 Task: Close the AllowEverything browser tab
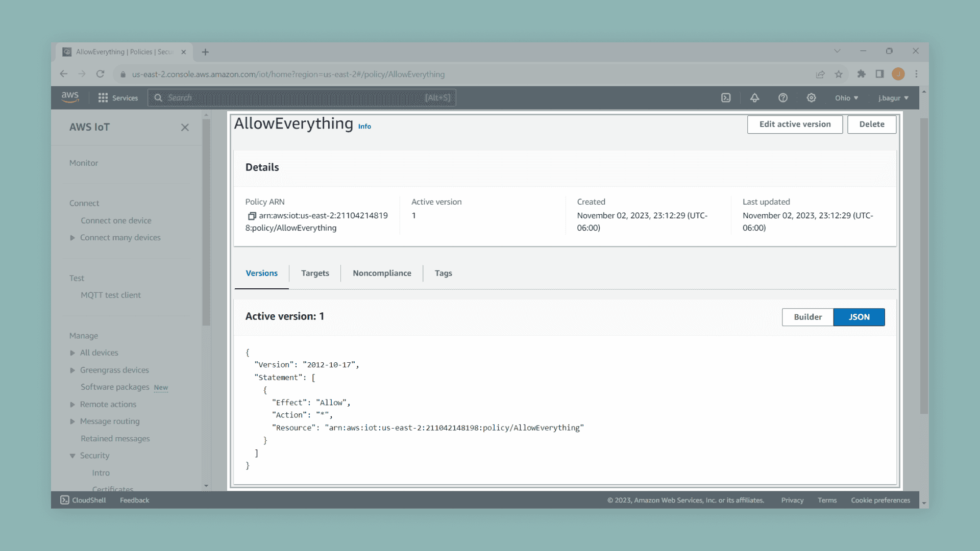coord(184,52)
